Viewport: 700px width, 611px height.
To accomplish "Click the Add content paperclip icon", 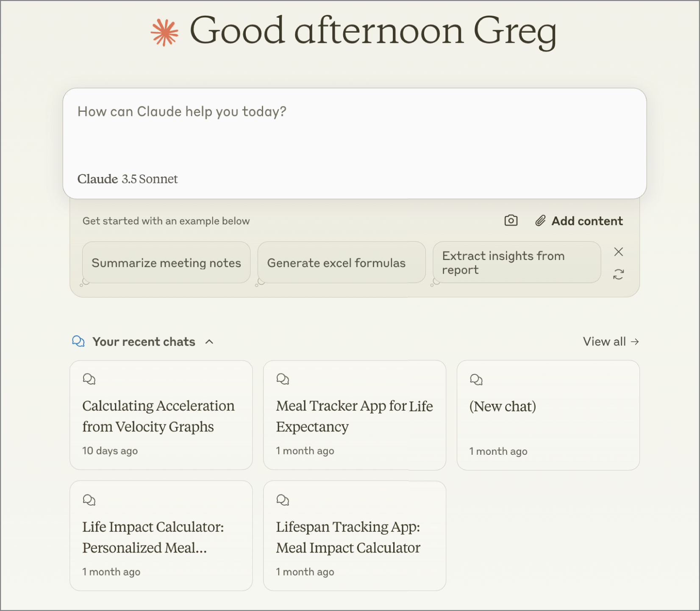I will click(540, 221).
